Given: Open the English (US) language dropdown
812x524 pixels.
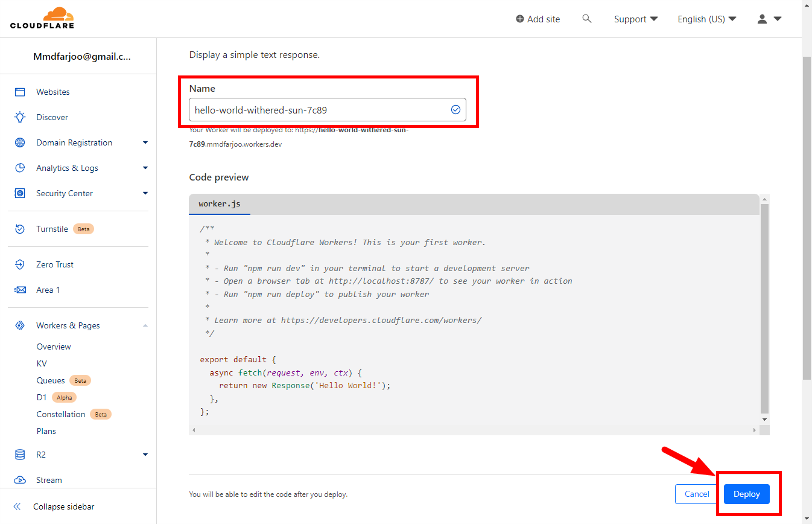Looking at the screenshot, I should coord(707,19).
